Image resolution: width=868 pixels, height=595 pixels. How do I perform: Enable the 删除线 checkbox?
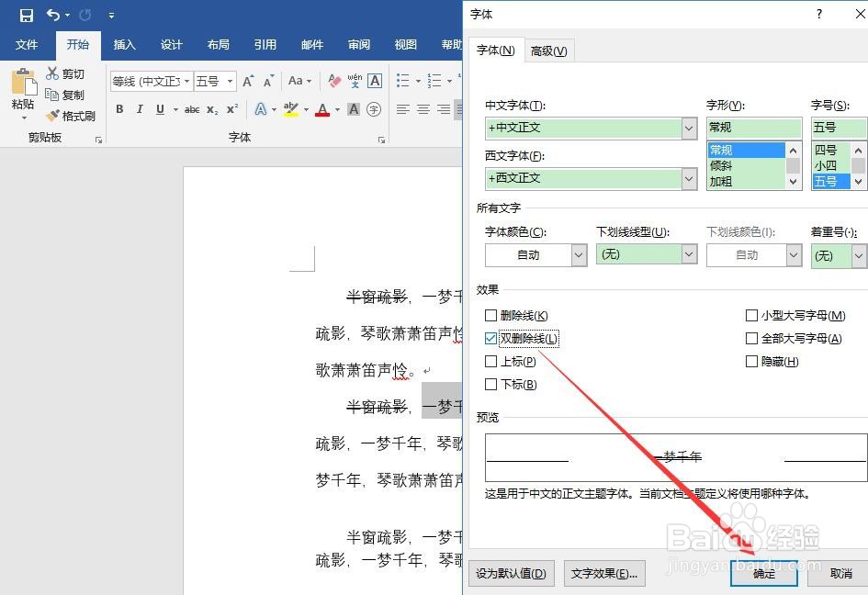491,315
